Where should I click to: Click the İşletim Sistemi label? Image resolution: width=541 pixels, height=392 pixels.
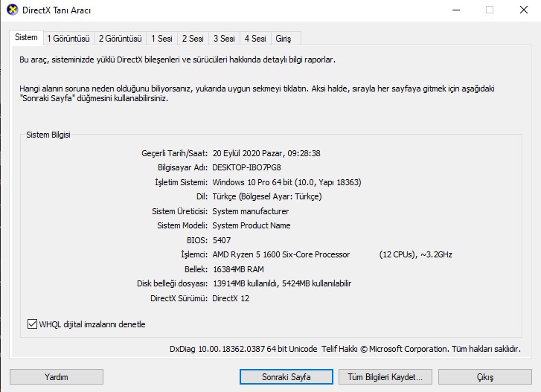(x=182, y=182)
